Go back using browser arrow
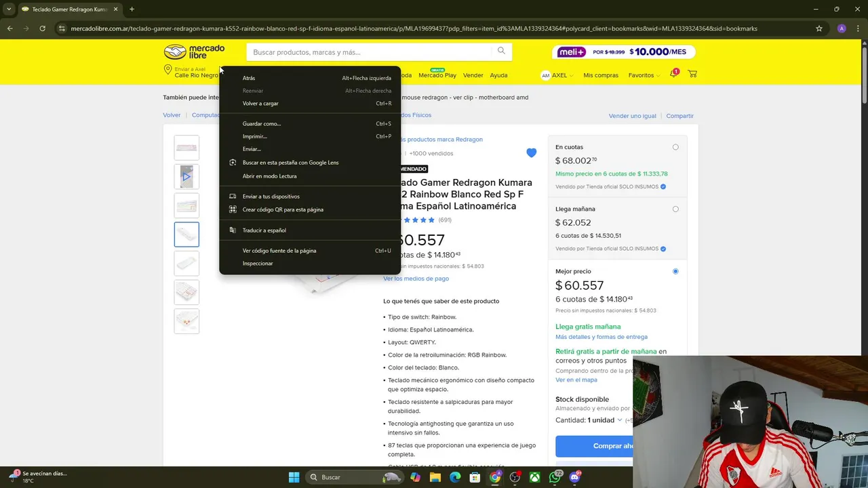 tap(9, 28)
